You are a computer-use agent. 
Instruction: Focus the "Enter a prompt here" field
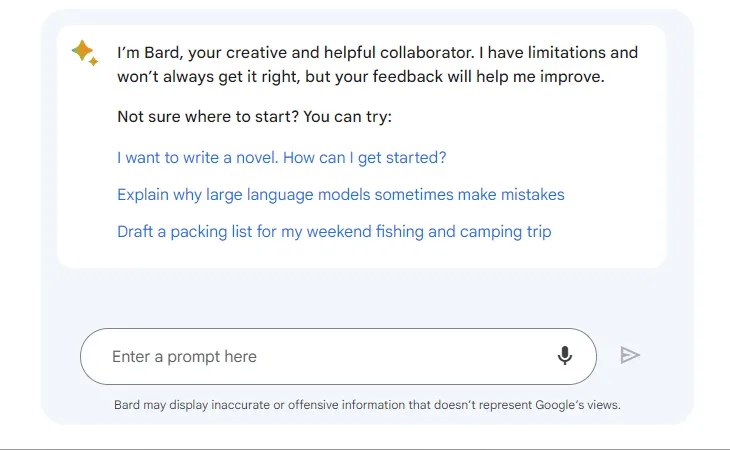tap(300, 357)
